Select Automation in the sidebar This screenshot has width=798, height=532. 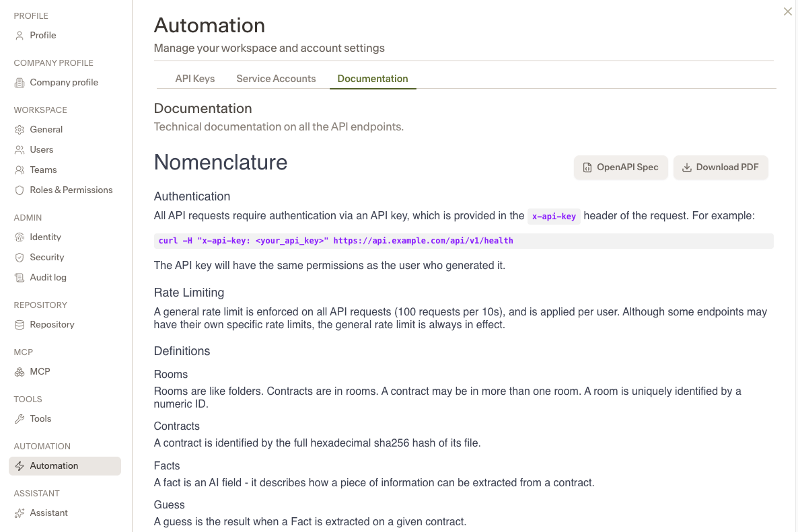(x=65, y=466)
